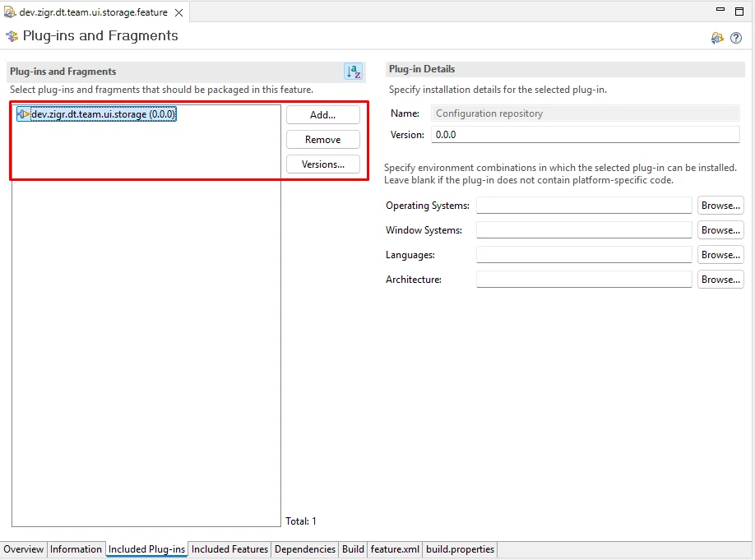Viewport: 755px width, 560px height.
Task: Close the dev.zigr.dt.team.ui.storage.feature editor tab
Action: click(x=178, y=12)
